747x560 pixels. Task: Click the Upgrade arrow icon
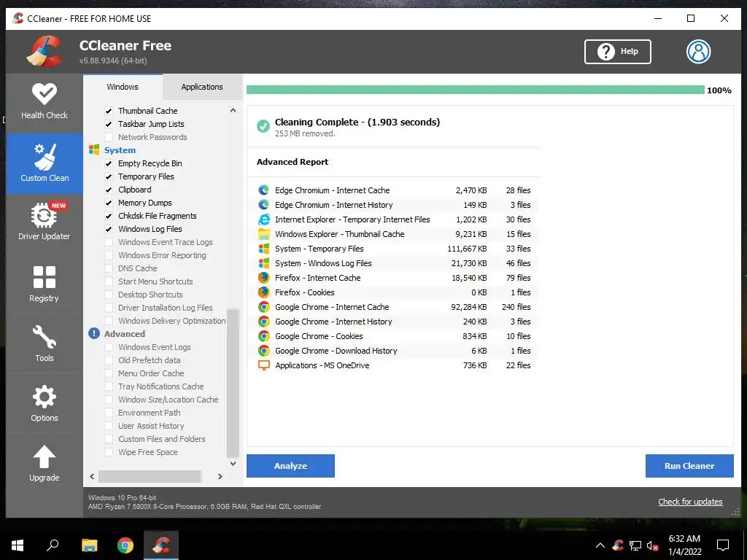pos(44,456)
